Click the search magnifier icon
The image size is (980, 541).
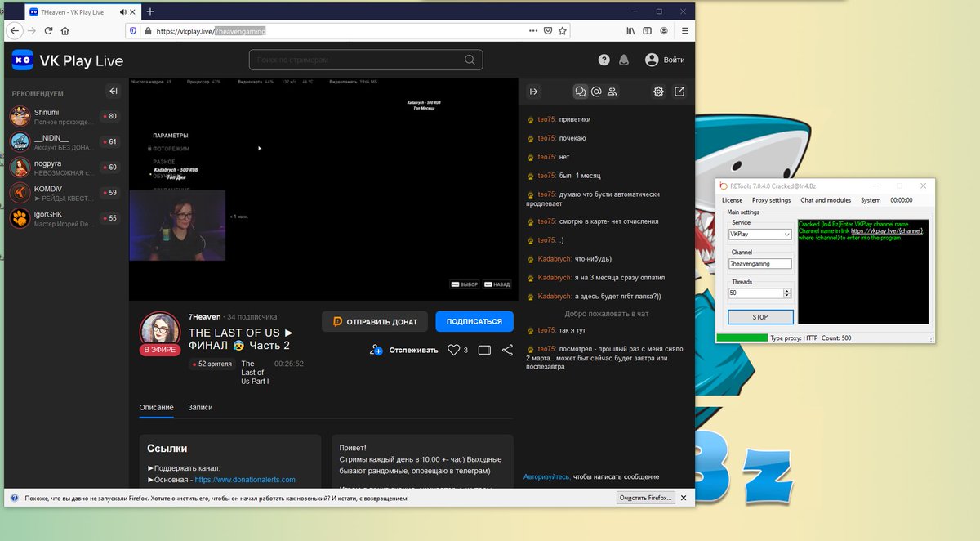470,60
